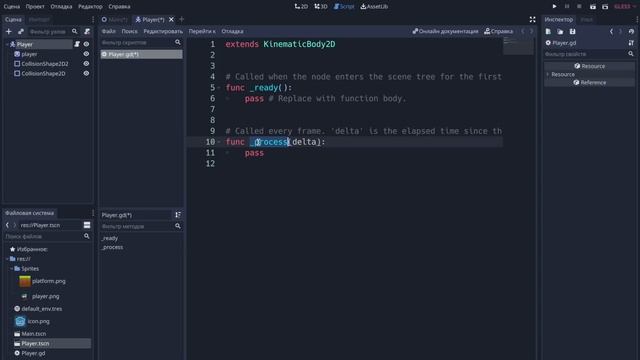Load resource from disk in Inspector
640x360 pixels.
(560, 31)
